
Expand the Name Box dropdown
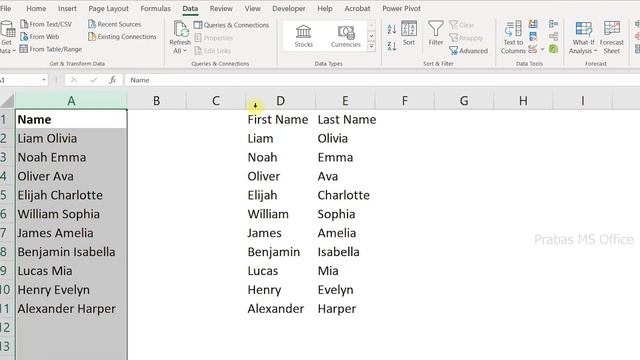click(44, 80)
